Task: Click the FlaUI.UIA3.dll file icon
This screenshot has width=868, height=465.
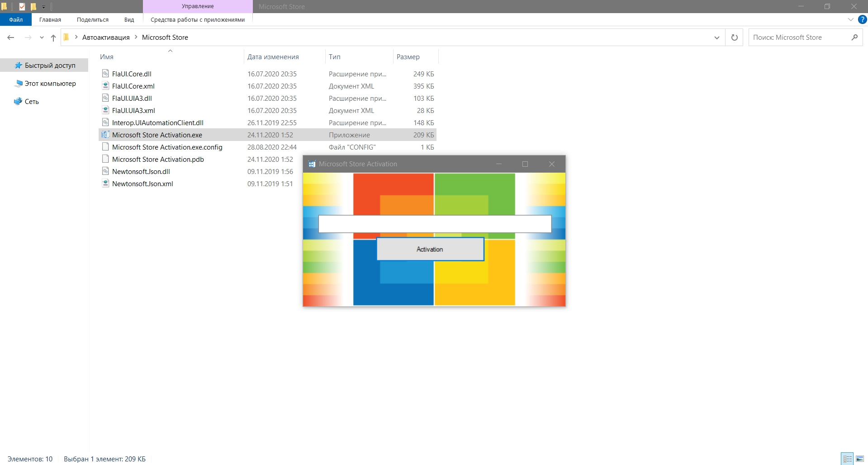Action: pyautogui.click(x=105, y=98)
